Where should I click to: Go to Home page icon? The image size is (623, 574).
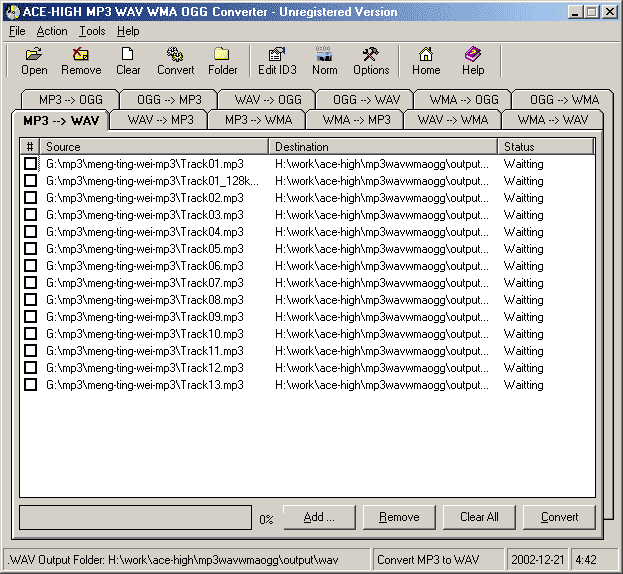pyautogui.click(x=426, y=61)
